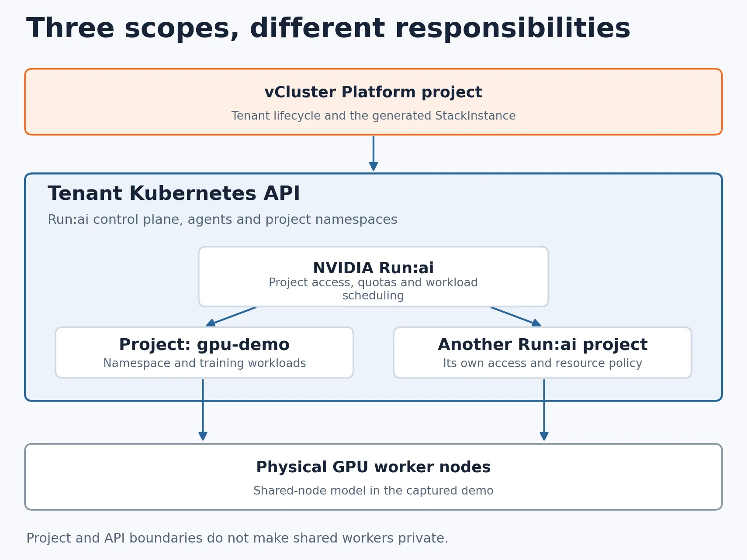
Task: Click the title 'Three scopes, different responsibilities'
Action: pyautogui.click(x=328, y=28)
